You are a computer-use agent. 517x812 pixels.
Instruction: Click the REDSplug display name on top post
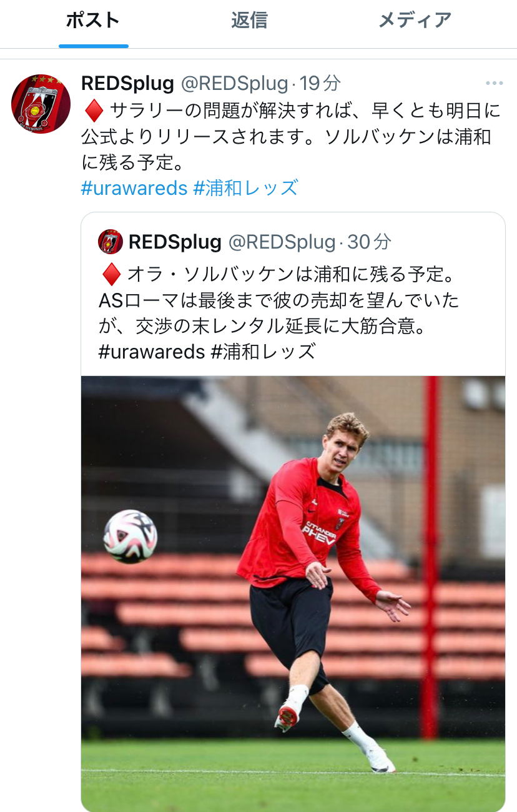point(127,83)
